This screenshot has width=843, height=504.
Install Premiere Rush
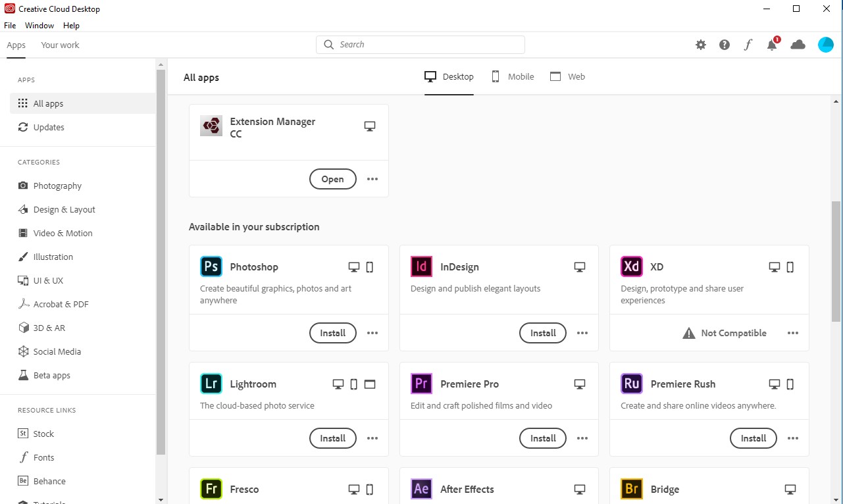tap(753, 438)
